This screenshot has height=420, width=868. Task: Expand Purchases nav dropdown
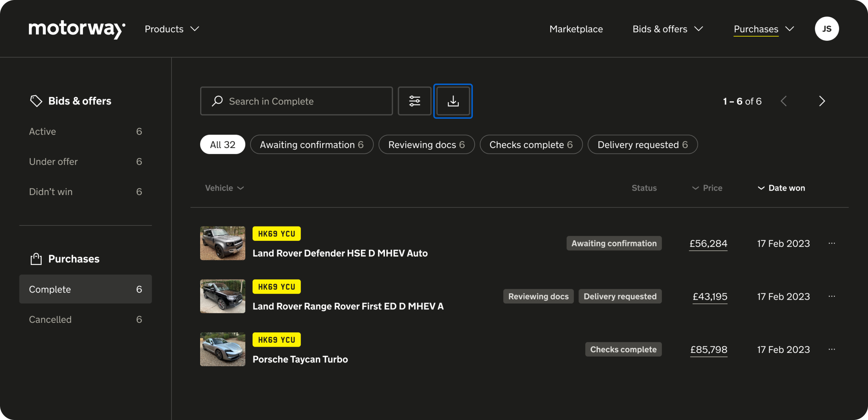[x=764, y=29]
